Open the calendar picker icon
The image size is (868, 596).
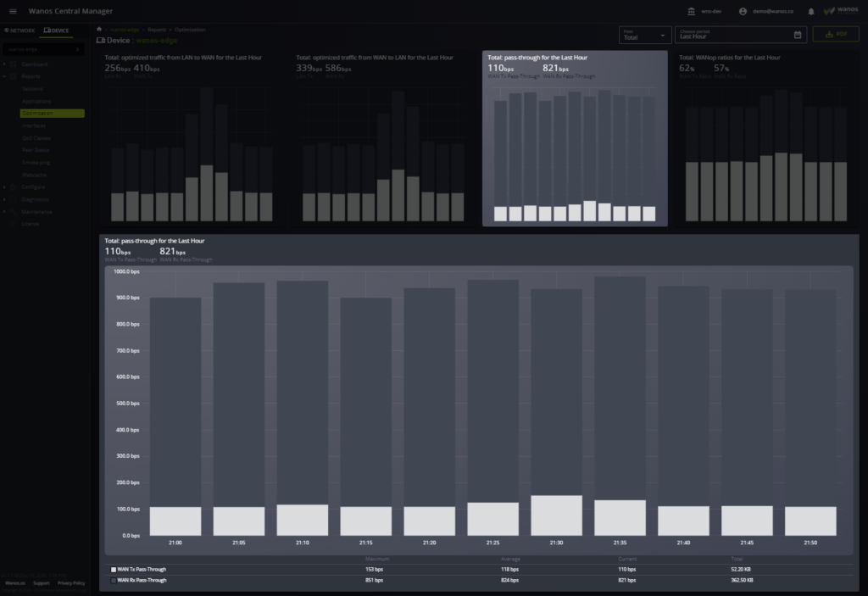(798, 35)
